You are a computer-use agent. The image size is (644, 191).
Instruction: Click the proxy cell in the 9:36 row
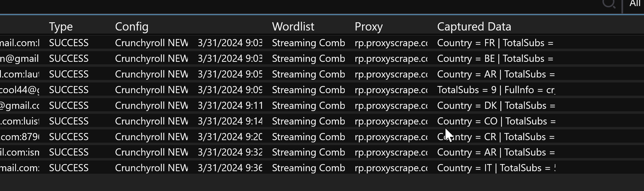[391, 168]
